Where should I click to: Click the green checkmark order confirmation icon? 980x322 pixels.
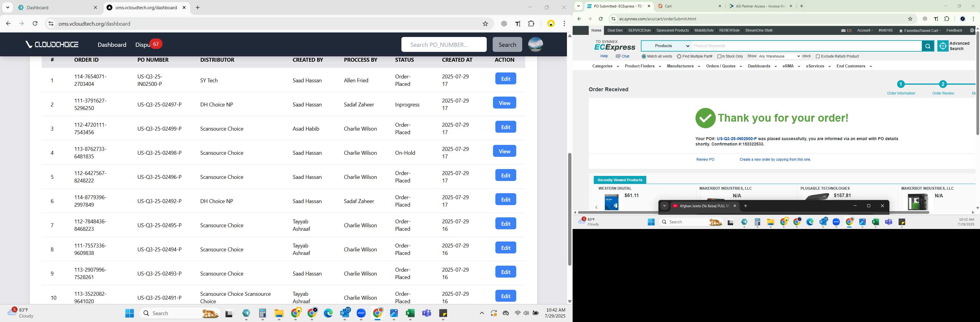click(x=705, y=118)
